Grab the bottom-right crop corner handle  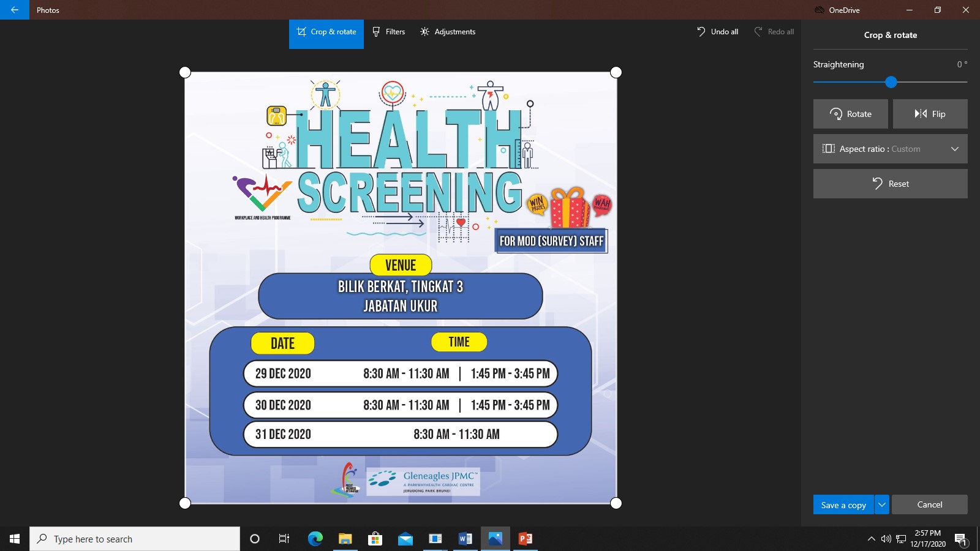click(616, 503)
